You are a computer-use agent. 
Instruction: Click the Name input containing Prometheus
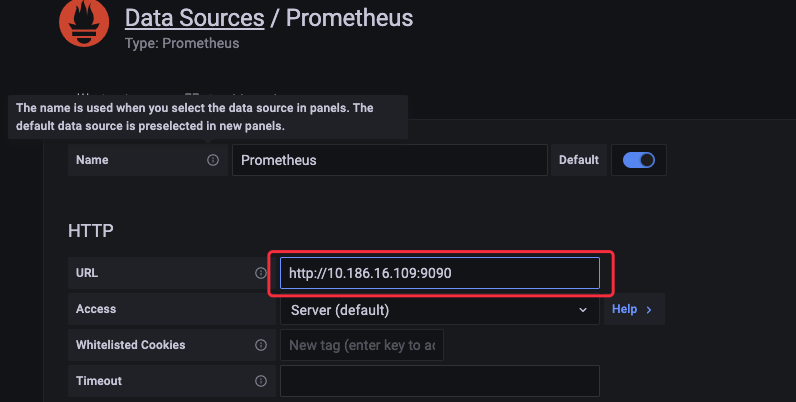tap(389, 160)
